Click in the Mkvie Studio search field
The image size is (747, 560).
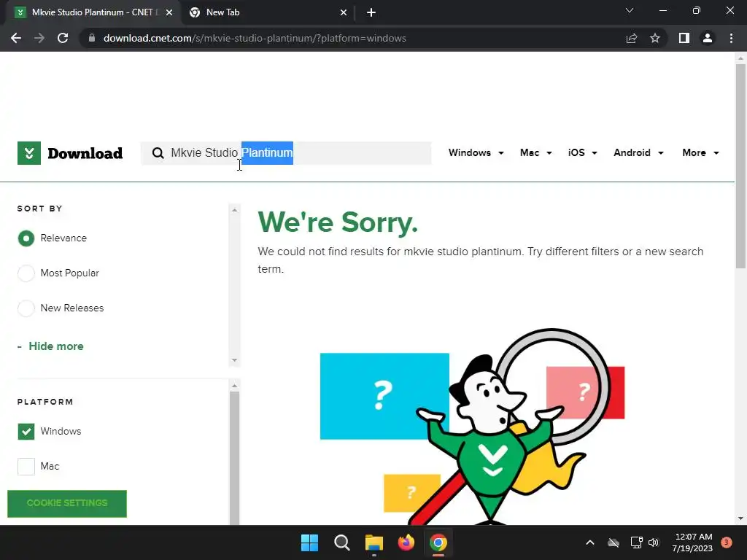[x=286, y=153]
